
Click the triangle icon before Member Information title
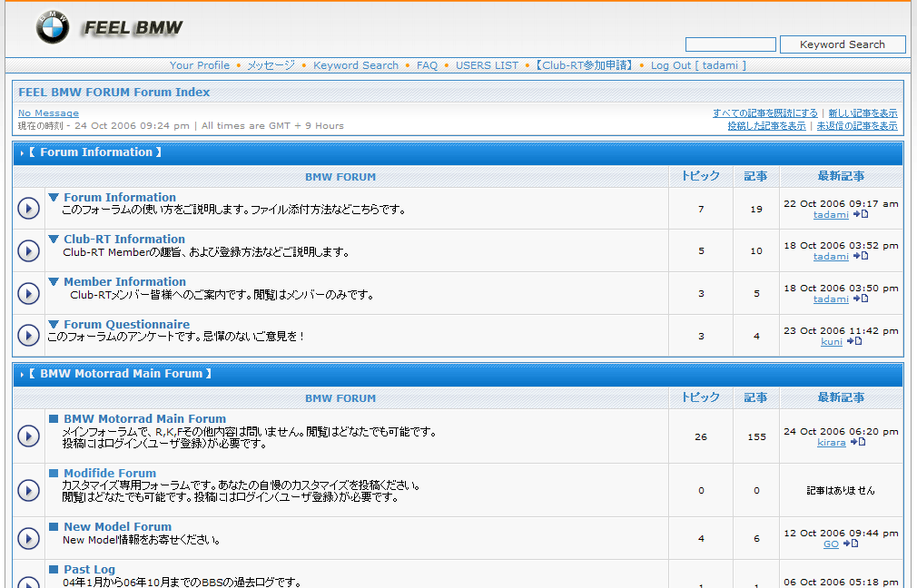(54, 281)
